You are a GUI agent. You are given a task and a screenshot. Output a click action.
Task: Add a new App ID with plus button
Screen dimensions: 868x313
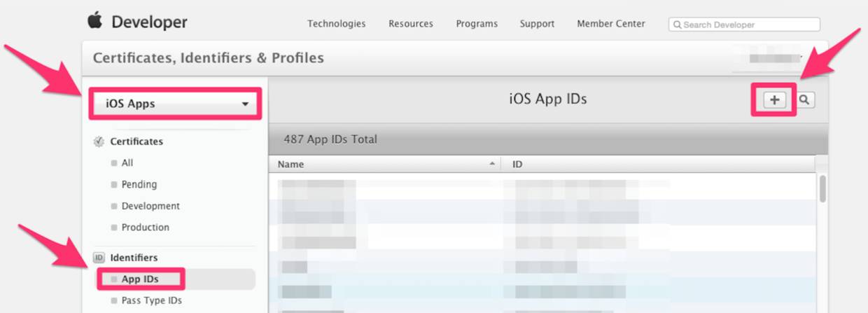(x=774, y=100)
